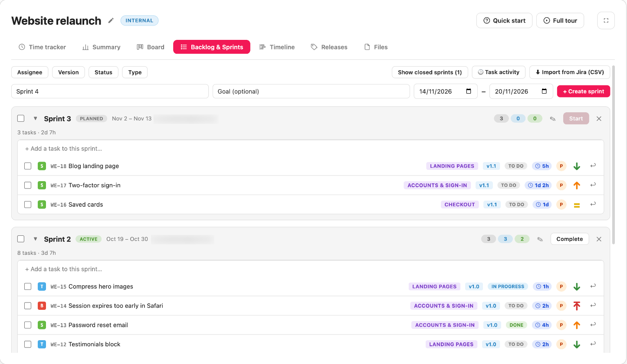Open the Assignee filter
The width and height of the screenshot is (627, 364).
(30, 72)
